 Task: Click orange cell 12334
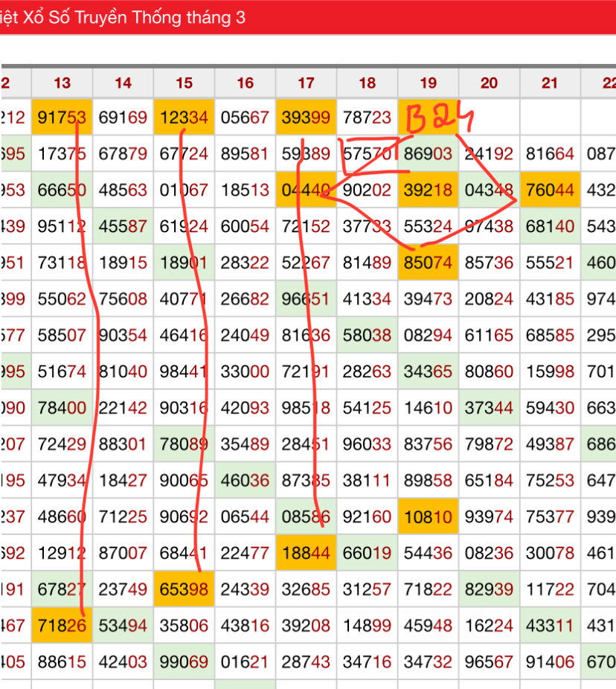pyautogui.click(x=184, y=118)
